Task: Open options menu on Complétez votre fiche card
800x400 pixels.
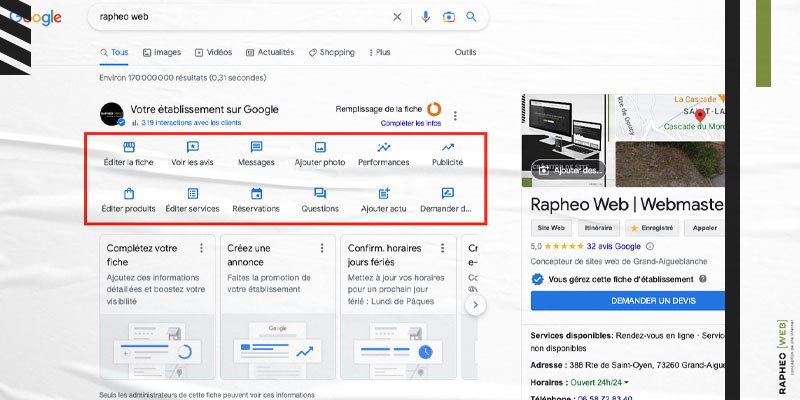Action: [x=202, y=248]
